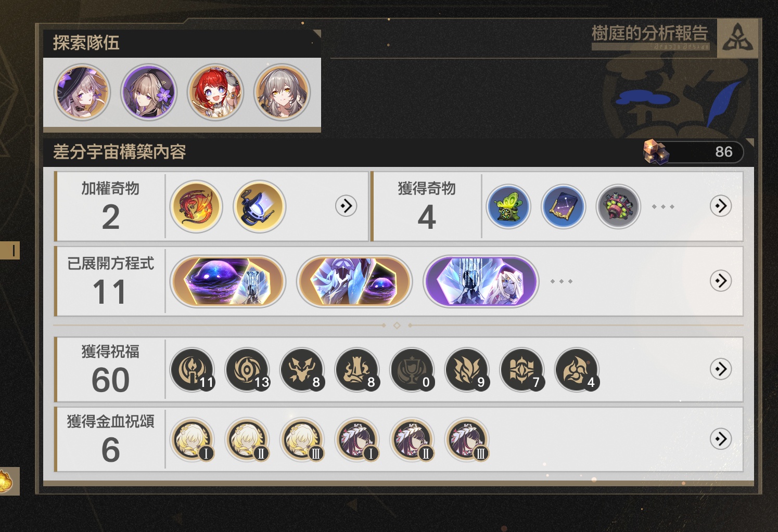This screenshot has width=778, height=532.
Task: Click the blue star-chart book curio
Action: (x=563, y=206)
